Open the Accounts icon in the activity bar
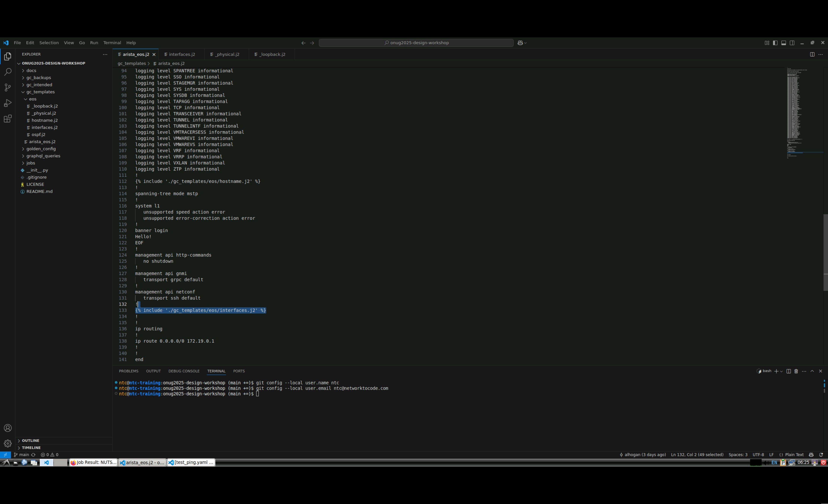The width and height of the screenshot is (828, 504). [7, 428]
